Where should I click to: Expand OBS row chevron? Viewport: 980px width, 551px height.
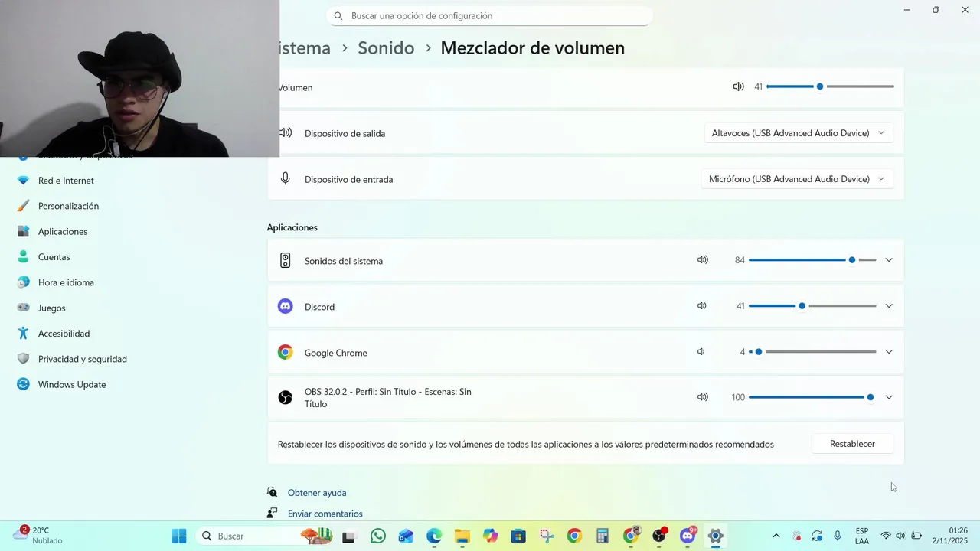coord(889,397)
